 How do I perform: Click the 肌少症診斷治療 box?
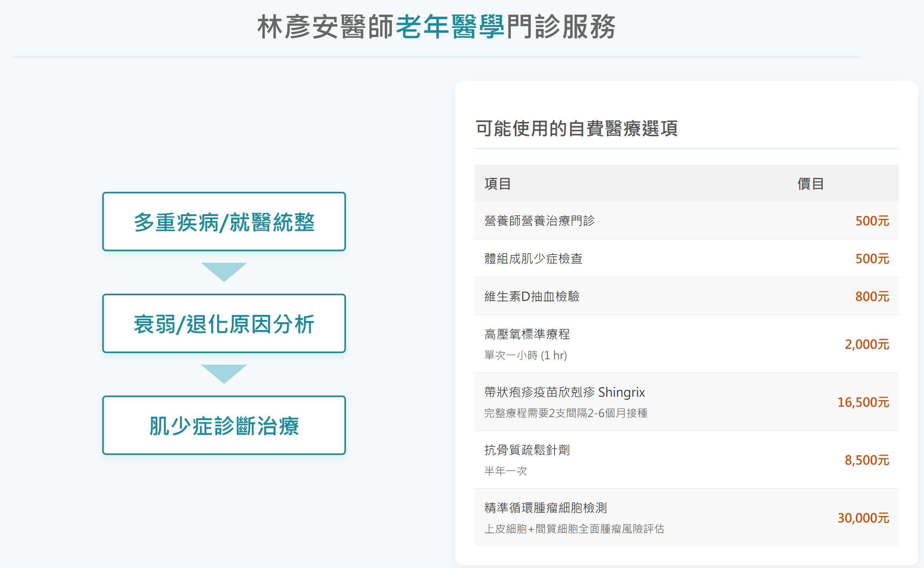tap(224, 425)
